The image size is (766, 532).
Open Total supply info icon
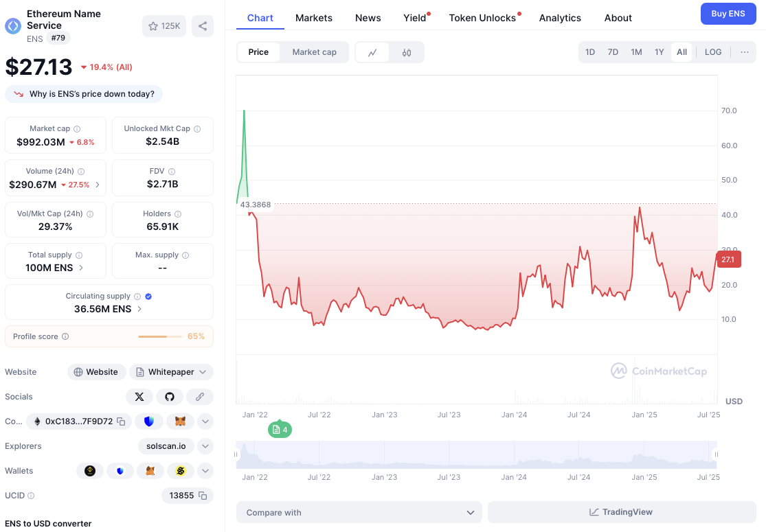[x=79, y=255]
